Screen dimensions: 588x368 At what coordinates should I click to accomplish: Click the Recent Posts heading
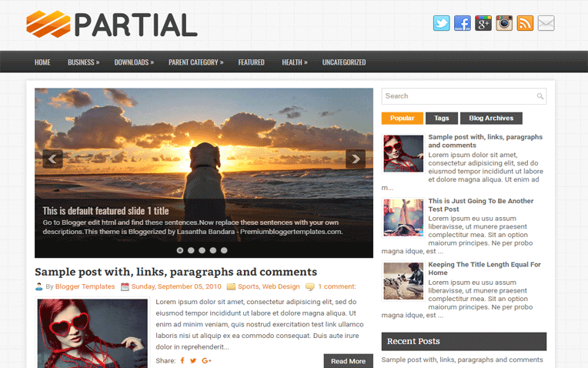(x=464, y=341)
